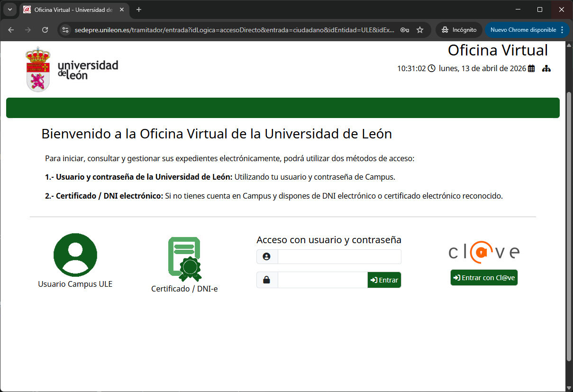Click the Certificado / DNI-e label

pyautogui.click(x=185, y=289)
